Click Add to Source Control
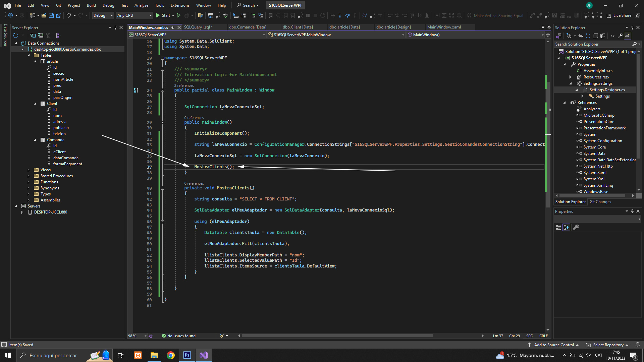644x362 pixels. [553, 345]
